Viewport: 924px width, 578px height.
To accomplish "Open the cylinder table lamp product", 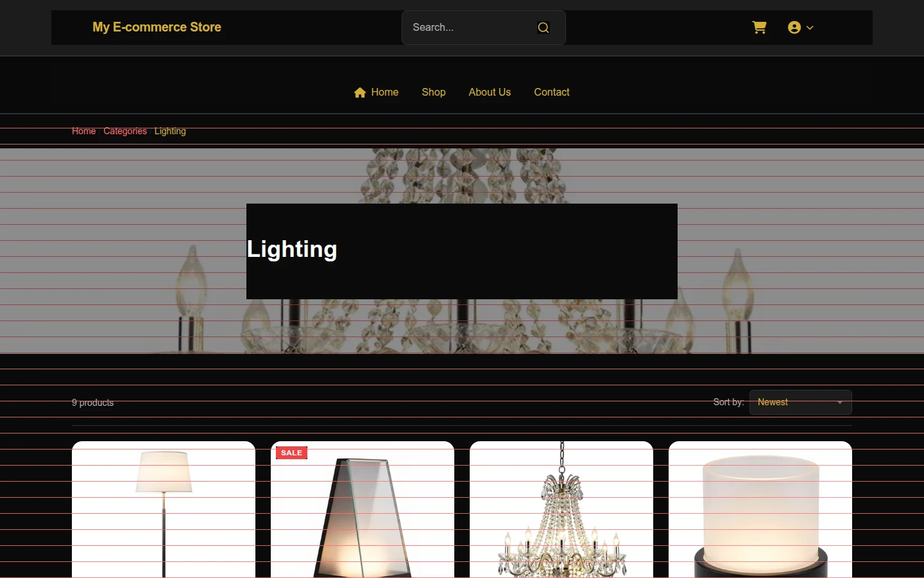I will [x=760, y=509].
